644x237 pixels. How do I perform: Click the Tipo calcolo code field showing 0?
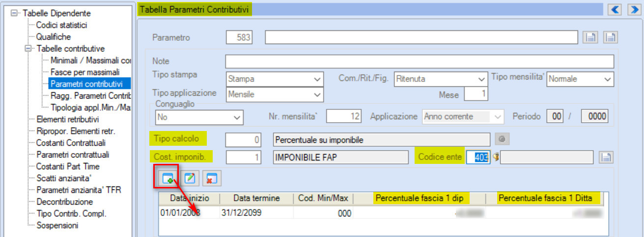coord(243,140)
